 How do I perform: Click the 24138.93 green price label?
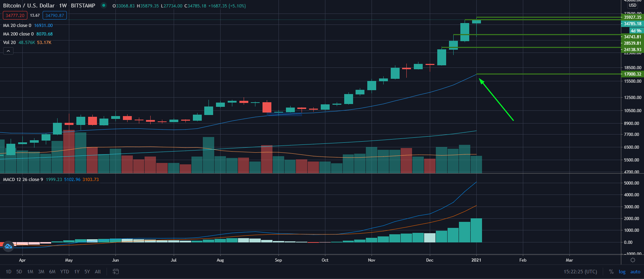(632, 50)
